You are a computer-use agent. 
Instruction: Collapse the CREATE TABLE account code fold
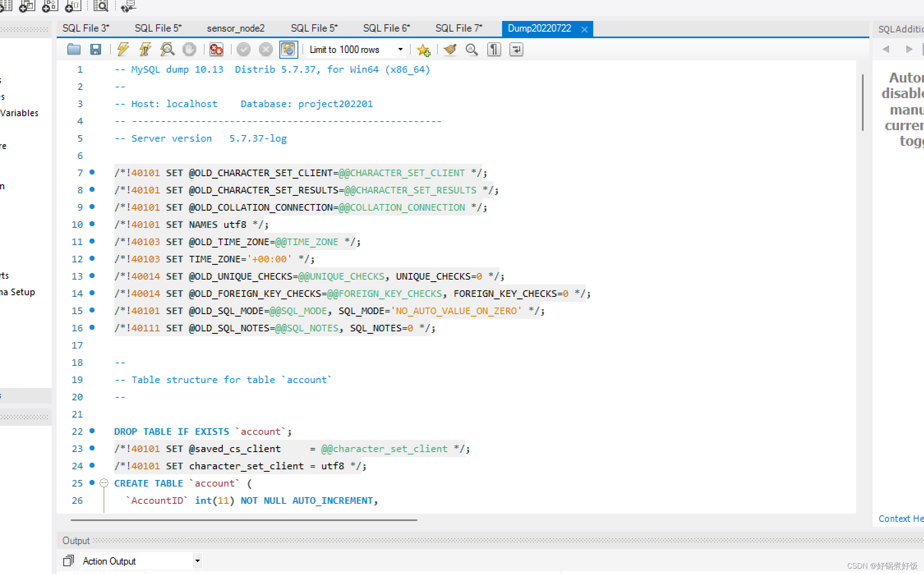(104, 483)
